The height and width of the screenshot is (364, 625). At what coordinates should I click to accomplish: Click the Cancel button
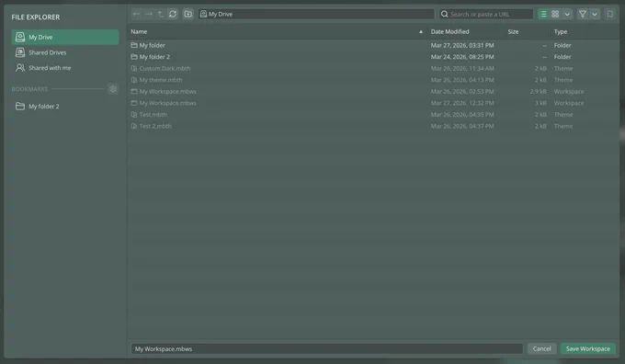pos(541,349)
